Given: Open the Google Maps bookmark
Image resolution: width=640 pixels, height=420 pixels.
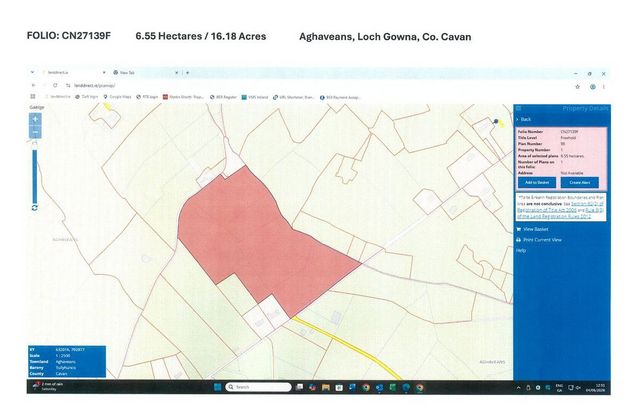Looking at the screenshot, I should [x=118, y=97].
